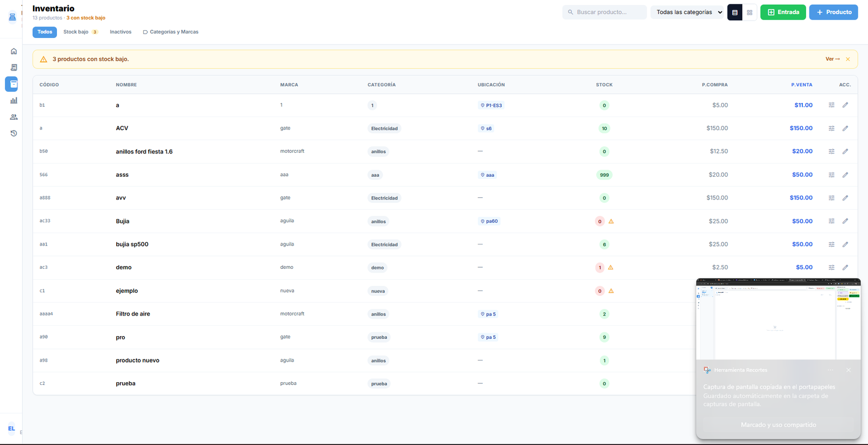Click the pencil edit icon for ACV

pyautogui.click(x=845, y=128)
